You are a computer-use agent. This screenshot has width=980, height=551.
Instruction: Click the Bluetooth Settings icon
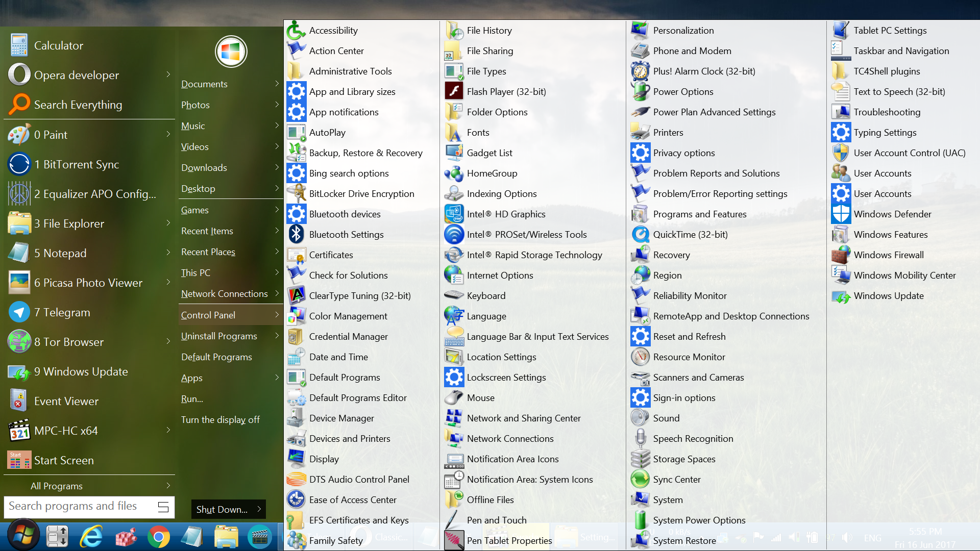297,235
